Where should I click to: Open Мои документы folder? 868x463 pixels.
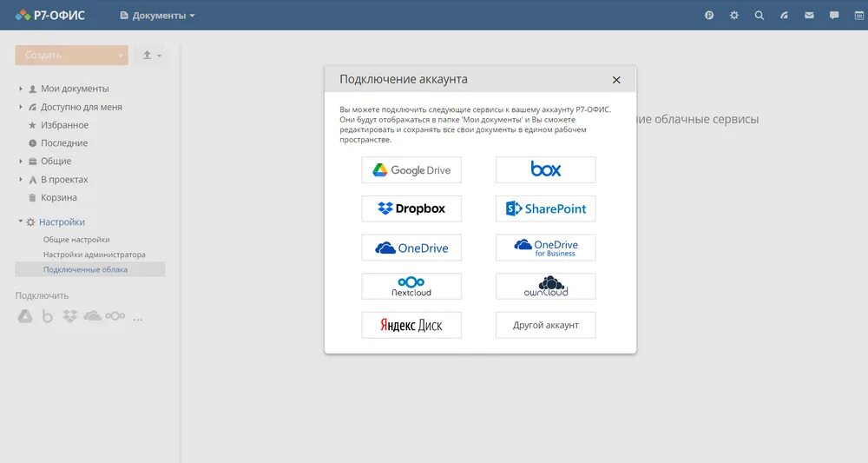[75, 89]
